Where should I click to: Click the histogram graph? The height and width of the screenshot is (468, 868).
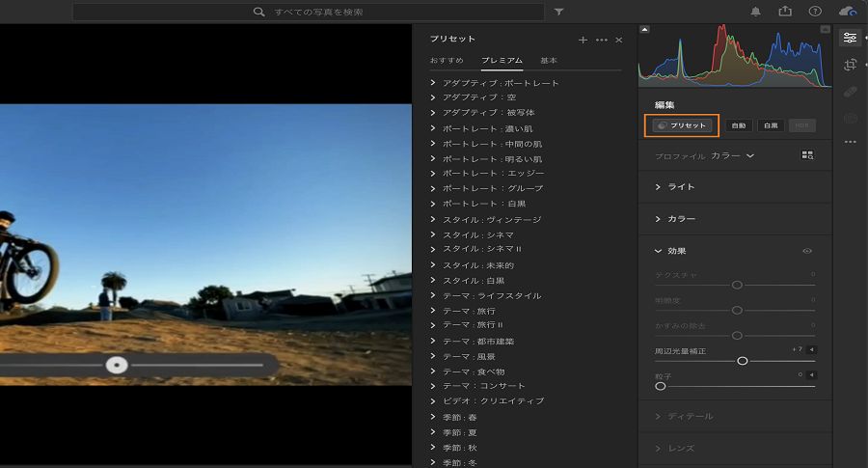point(735,56)
